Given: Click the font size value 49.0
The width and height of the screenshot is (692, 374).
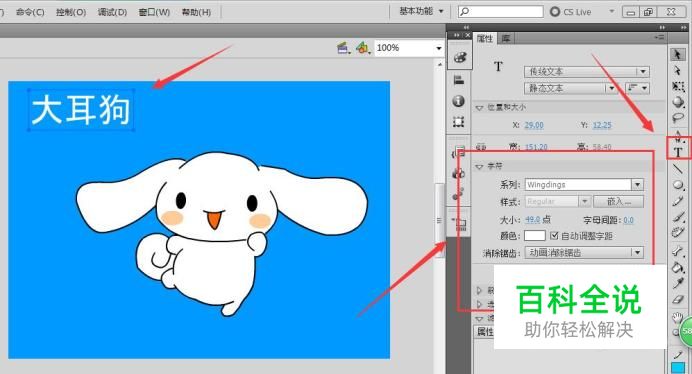Looking at the screenshot, I should coord(532,219).
